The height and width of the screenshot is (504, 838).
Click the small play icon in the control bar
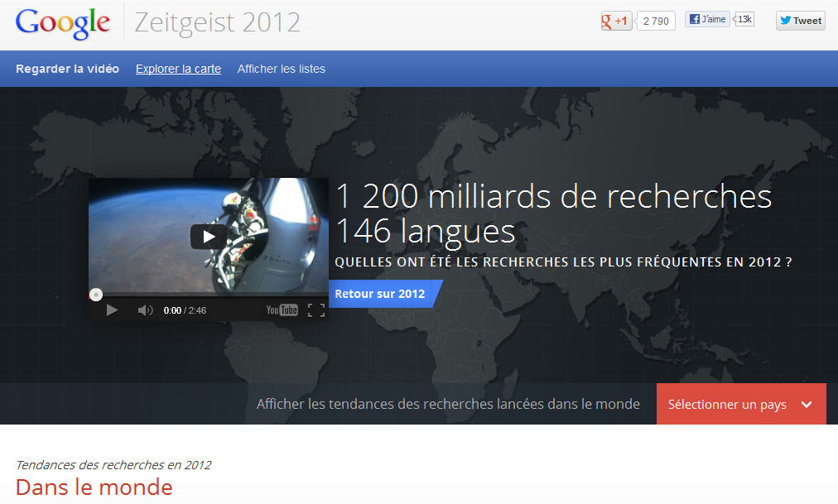click(112, 310)
